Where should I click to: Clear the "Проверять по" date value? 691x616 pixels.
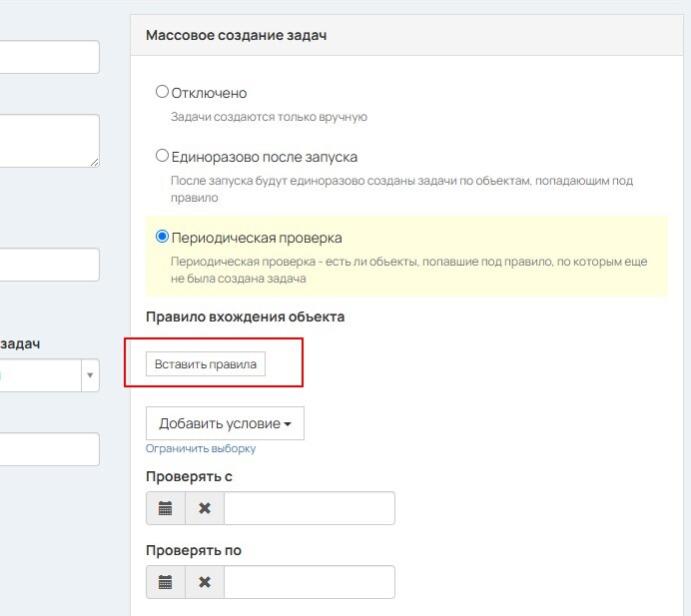205,582
